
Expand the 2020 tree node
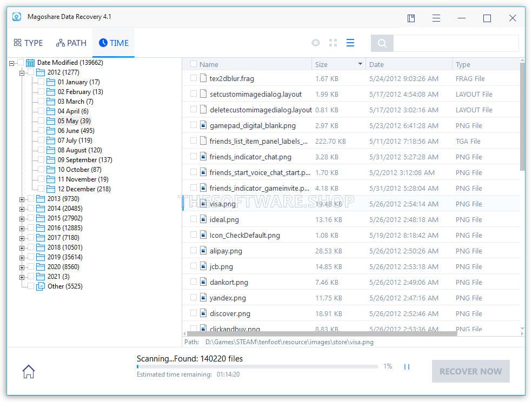[22, 268]
